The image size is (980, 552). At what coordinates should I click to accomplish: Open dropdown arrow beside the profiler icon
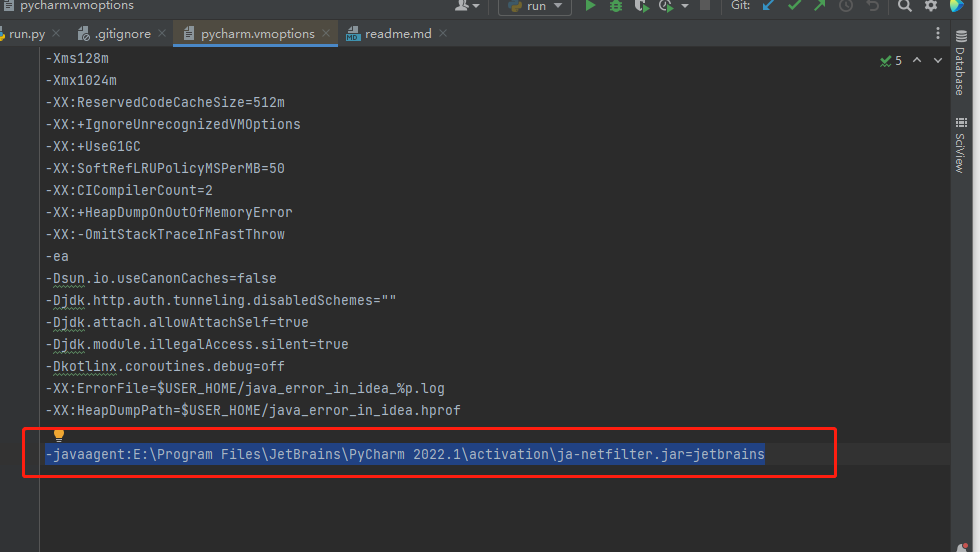point(685,6)
